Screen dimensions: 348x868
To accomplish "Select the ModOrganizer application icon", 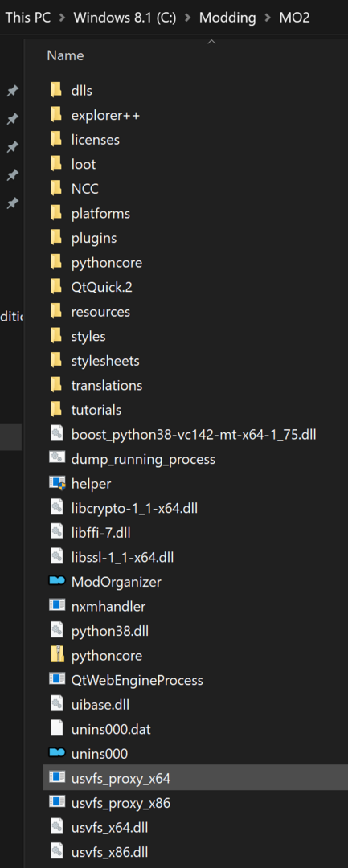I will 57,582.
